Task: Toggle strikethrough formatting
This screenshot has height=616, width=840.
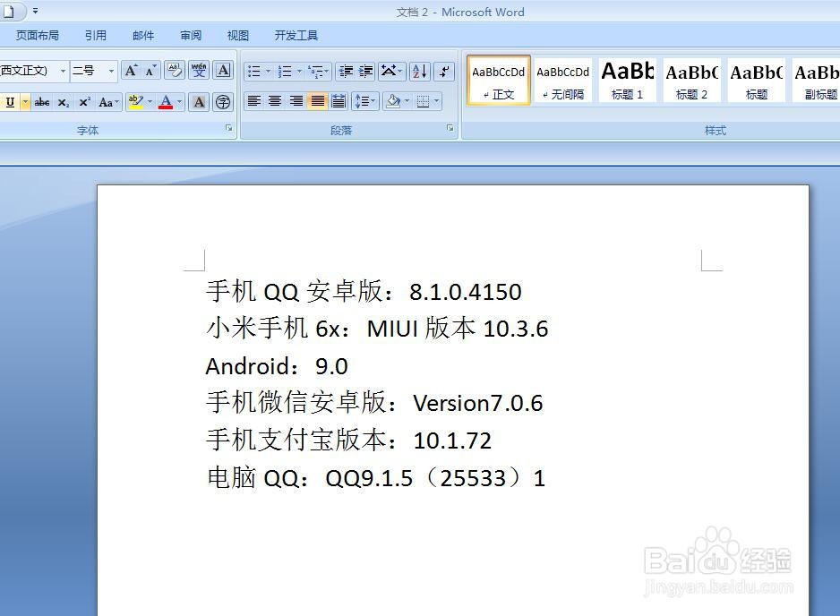Action: (x=42, y=102)
